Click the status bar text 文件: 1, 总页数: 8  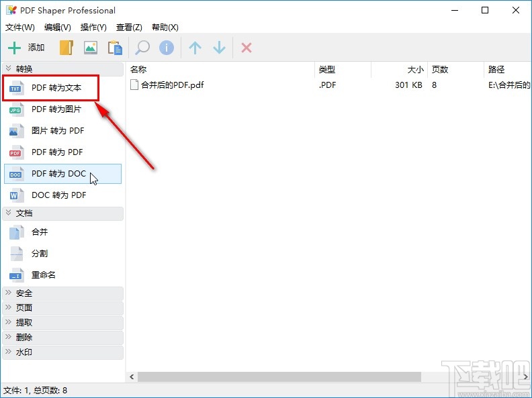pos(36,391)
